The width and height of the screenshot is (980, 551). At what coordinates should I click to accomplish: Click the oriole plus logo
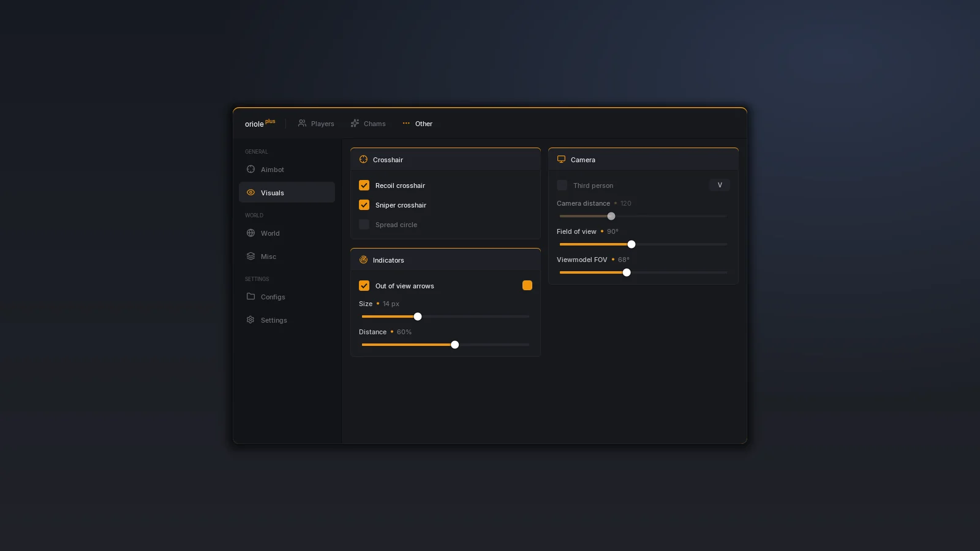click(260, 123)
